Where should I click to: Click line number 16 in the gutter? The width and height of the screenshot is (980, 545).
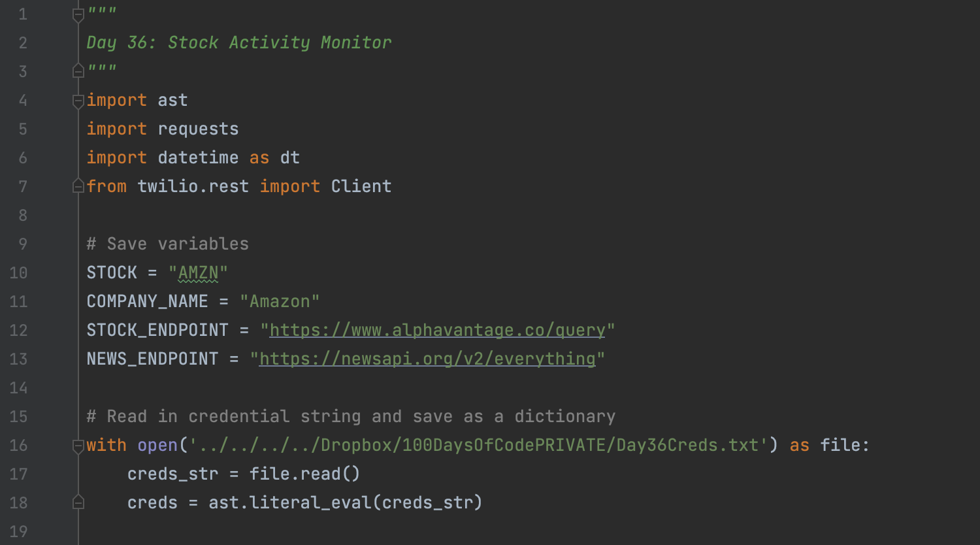click(x=19, y=445)
